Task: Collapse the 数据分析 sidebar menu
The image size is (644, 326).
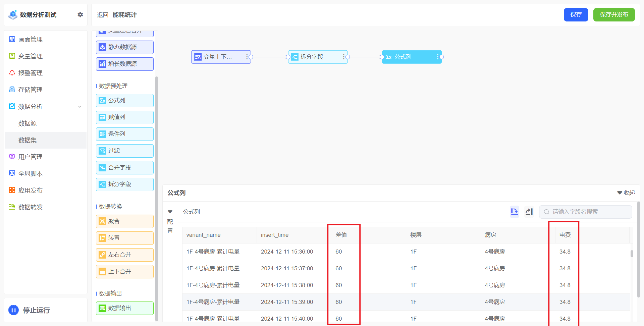Action: [x=80, y=107]
